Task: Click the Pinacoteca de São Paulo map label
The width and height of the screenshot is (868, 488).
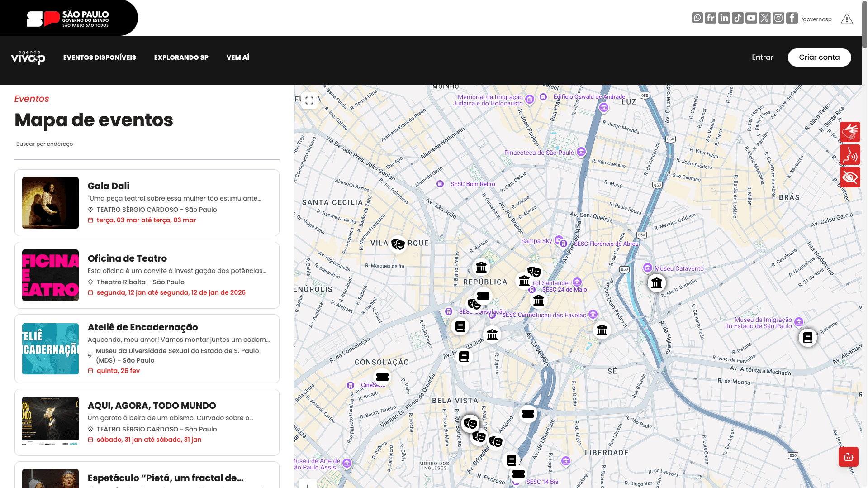Action: (539, 153)
